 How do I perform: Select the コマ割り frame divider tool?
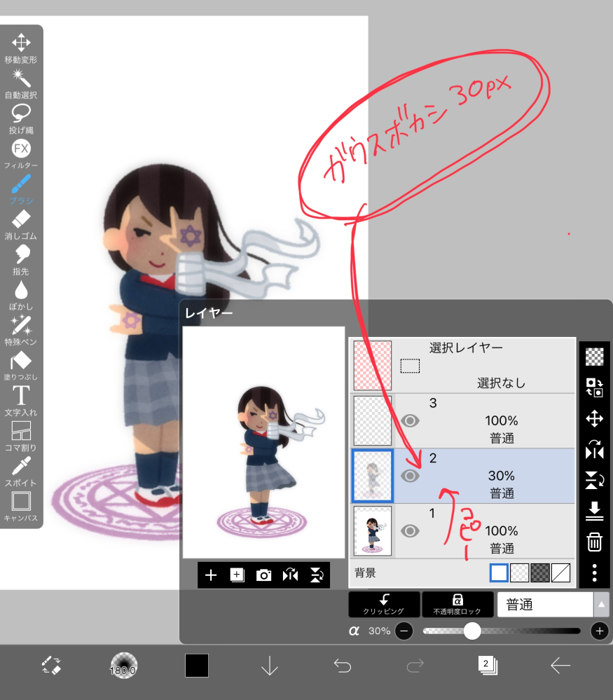coord(21,436)
